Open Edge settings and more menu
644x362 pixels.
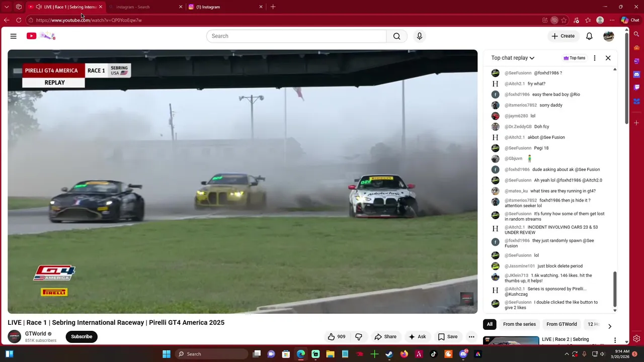pyautogui.click(x=612, y=20)
